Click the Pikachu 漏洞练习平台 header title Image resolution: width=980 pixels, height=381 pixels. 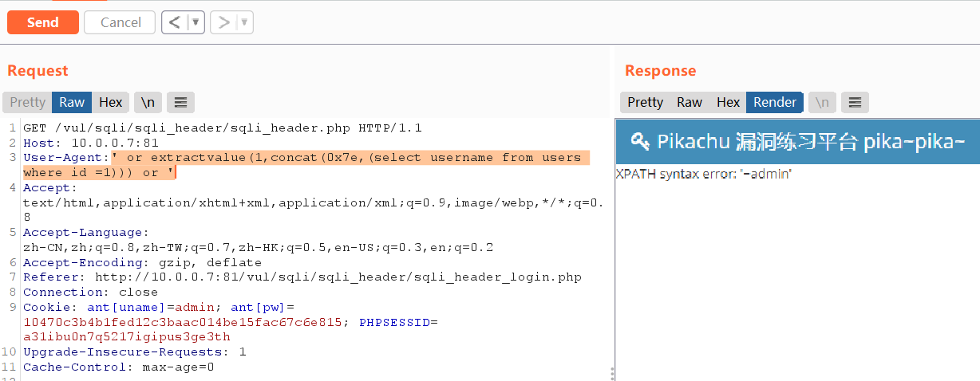coord(811,142)
